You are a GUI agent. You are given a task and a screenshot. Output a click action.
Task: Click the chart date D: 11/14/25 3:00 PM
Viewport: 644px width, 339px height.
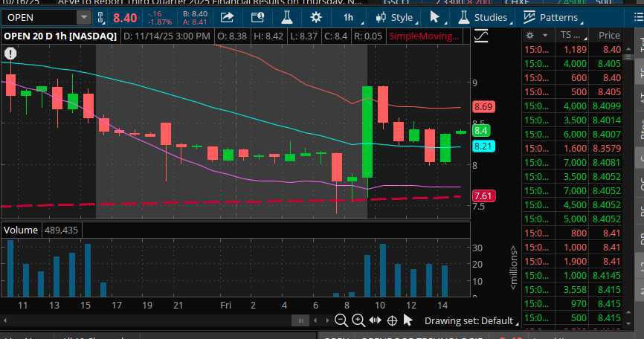click(167, 36)
